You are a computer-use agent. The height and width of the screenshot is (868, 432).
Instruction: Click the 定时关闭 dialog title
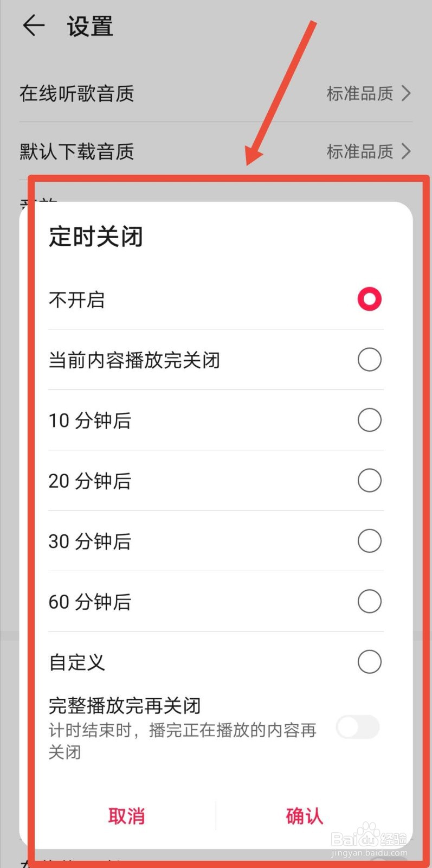(96, 237)
